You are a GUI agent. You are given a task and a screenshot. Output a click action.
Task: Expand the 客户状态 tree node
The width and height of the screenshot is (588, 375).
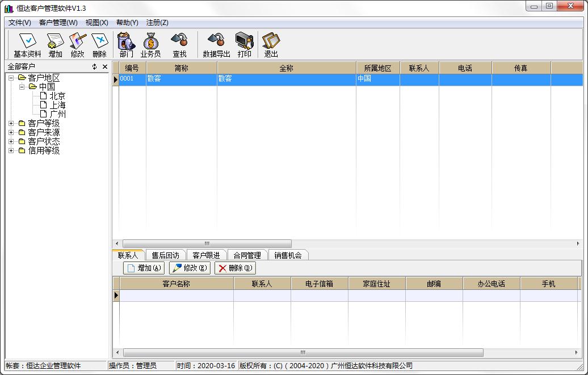pyautogui.click(x=11, y=141)
